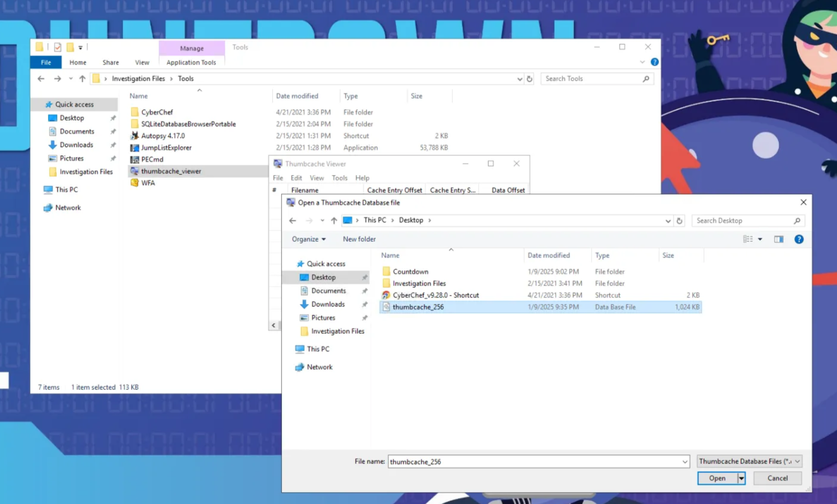The image size is (837, 504).
Task: Select the Countdown folder icon
Action: [386, 272]
